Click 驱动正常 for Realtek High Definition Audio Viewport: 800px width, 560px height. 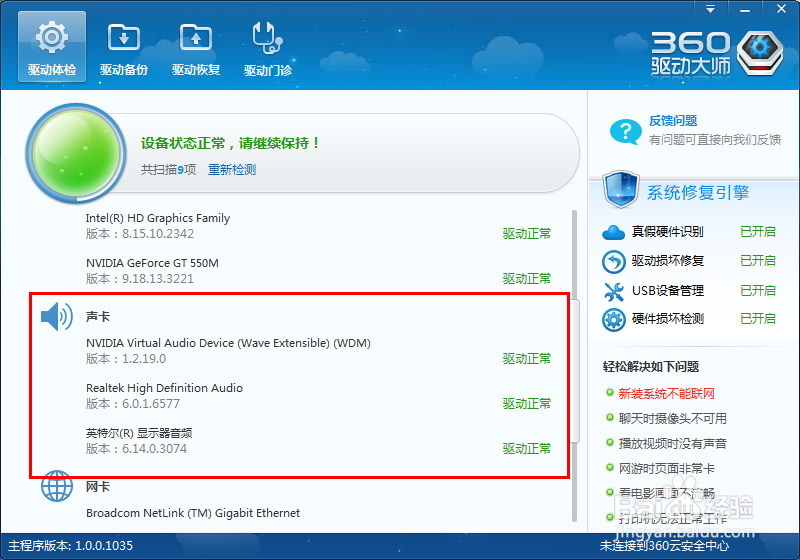(x=527, y=403)
